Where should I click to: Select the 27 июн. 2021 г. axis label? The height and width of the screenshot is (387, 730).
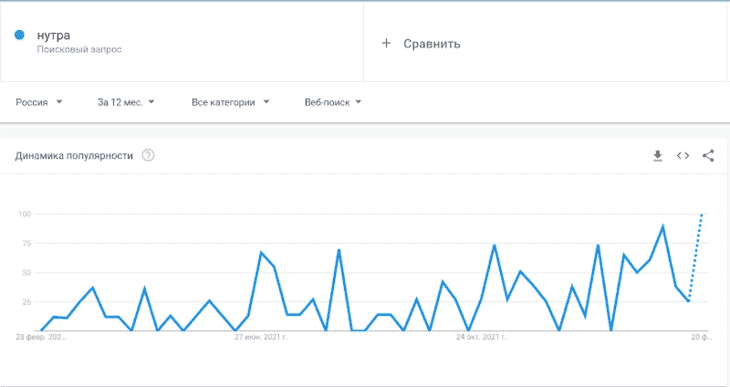click(x=261, y=337)
